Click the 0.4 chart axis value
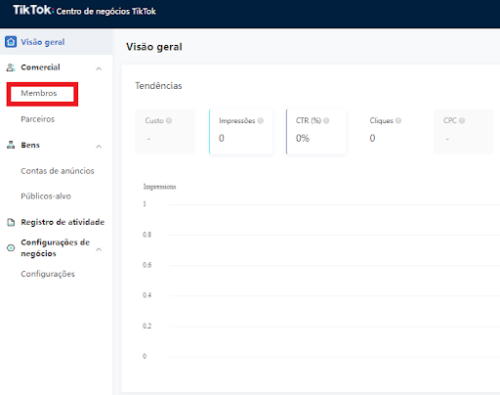 [147, 295]
